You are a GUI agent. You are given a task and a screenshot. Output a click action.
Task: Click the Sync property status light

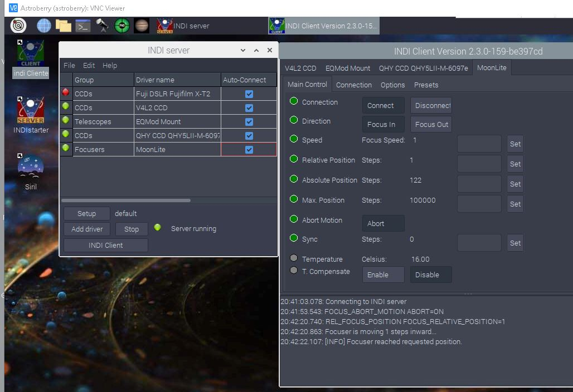294,238
